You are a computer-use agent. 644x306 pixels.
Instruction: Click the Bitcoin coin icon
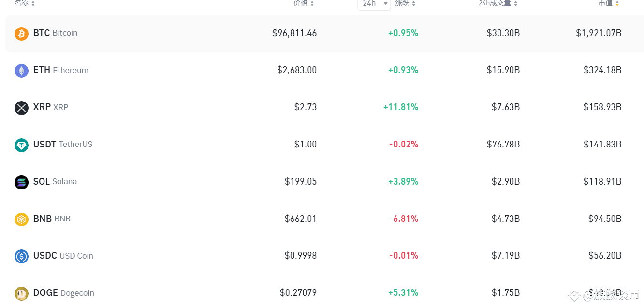click(x=21, y=33)
